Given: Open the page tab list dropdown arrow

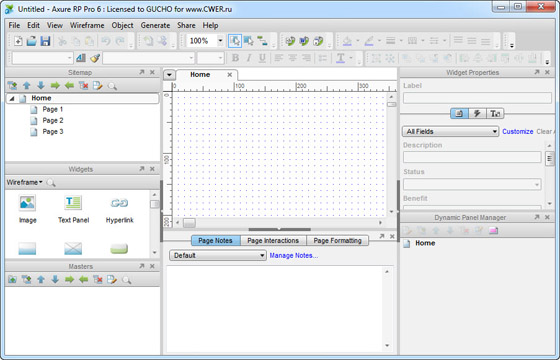Looking at the screenshot, I should pos(169,75).
